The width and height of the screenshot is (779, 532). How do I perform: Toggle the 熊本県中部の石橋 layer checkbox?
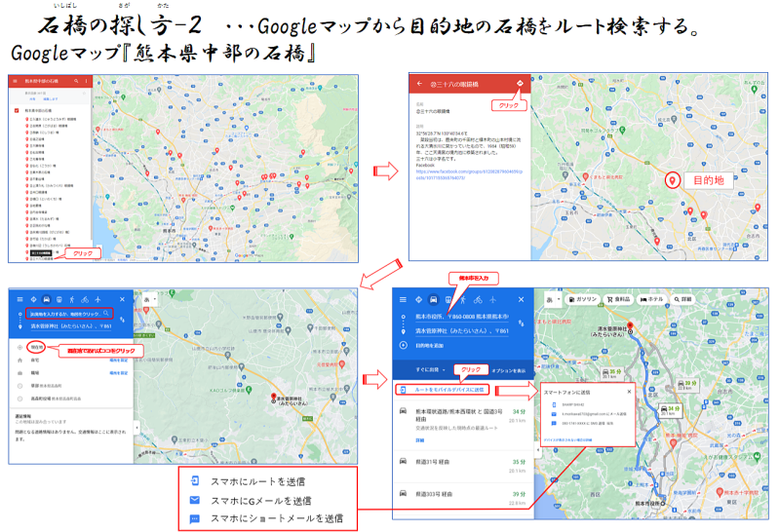click(x=17, y=110)
